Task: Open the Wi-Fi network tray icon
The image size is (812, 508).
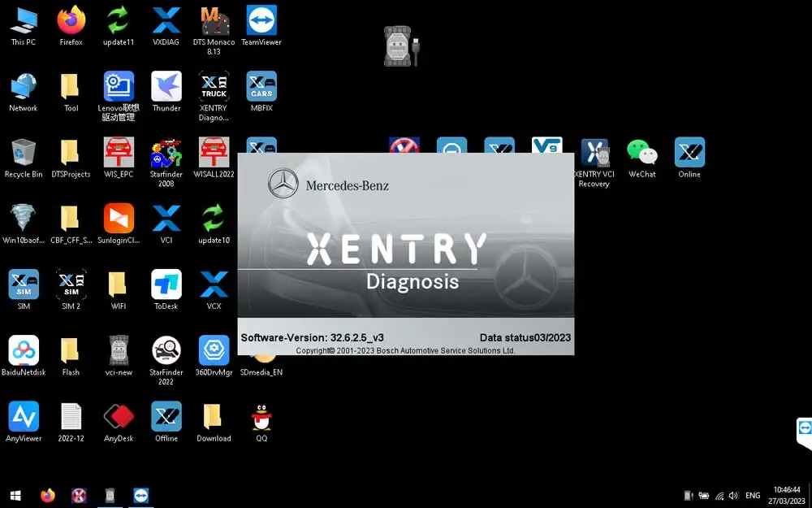Action: click(x=719, y=496)
